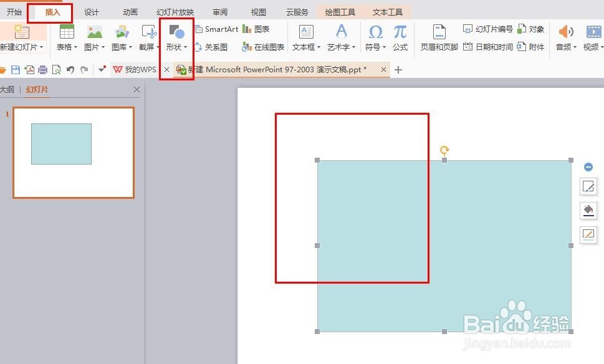Switch to the 审阅 Review tab
Screen dimensions: 604x364
coord(220,12)
